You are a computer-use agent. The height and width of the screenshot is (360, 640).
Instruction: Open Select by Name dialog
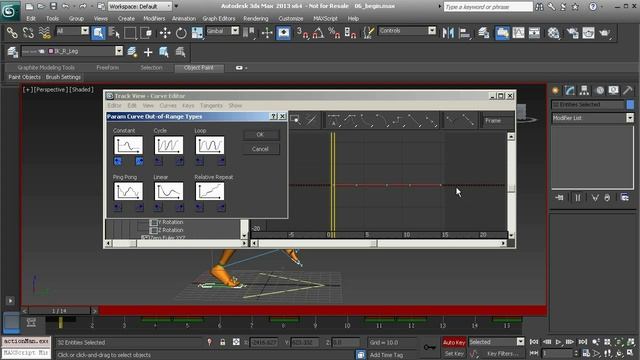[114, 33]
